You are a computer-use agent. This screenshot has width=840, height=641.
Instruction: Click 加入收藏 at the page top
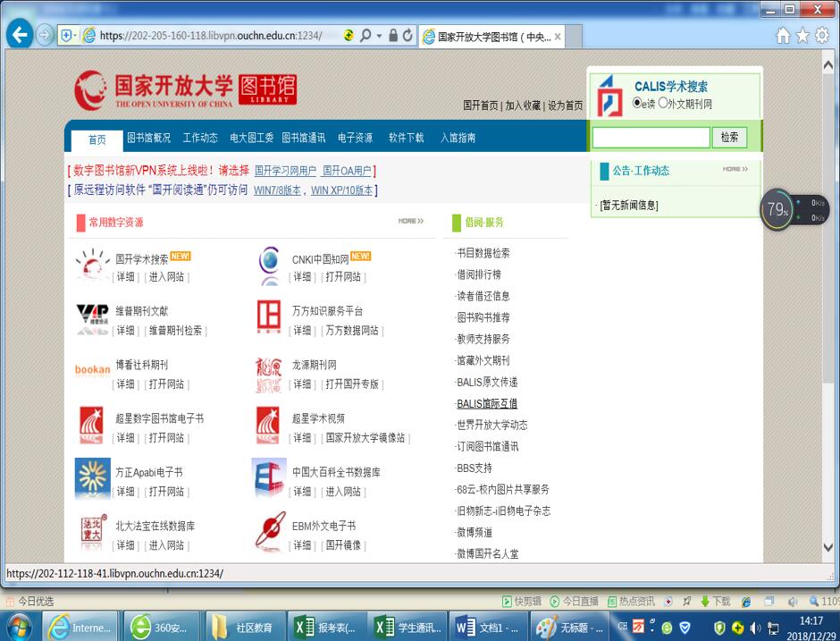click(x=523, y=105)
